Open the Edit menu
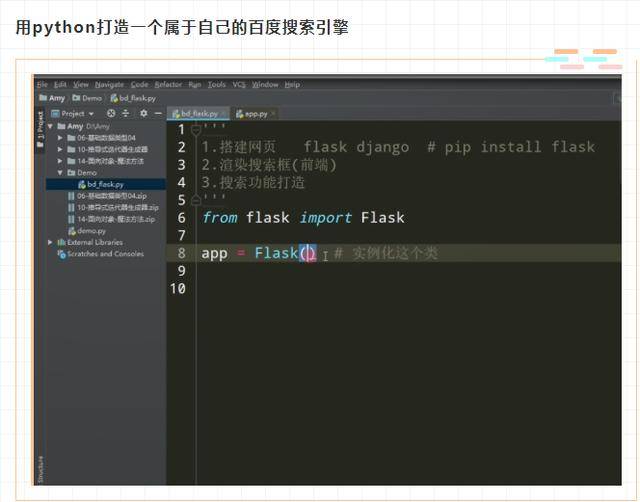Viewport: 640px width, 502px height. [60, 84]
